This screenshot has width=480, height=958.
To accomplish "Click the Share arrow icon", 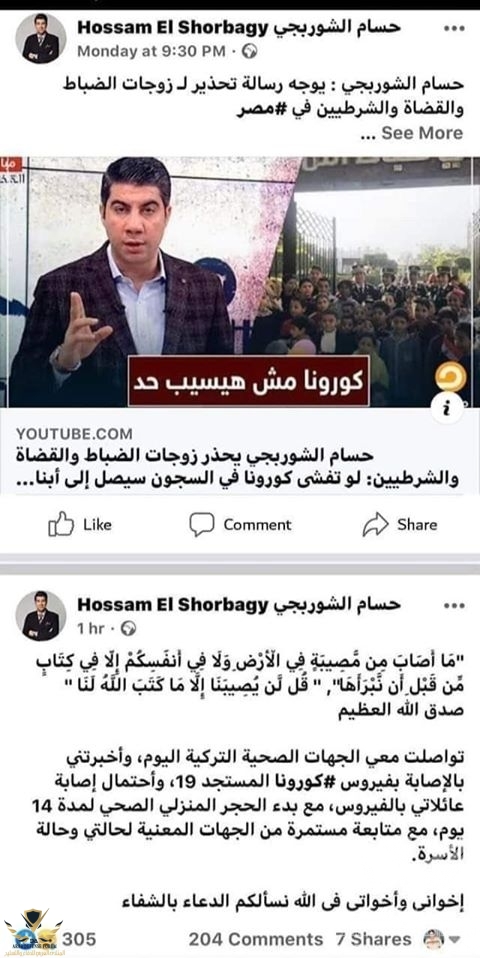I will (x=376, y=524).
